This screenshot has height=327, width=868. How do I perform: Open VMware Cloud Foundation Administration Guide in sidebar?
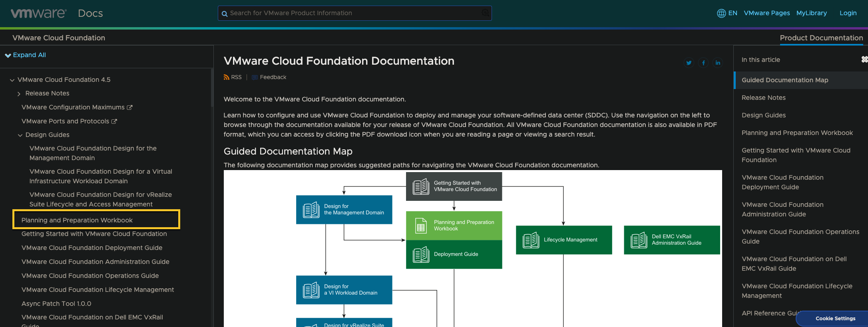(x=96, y=262)
